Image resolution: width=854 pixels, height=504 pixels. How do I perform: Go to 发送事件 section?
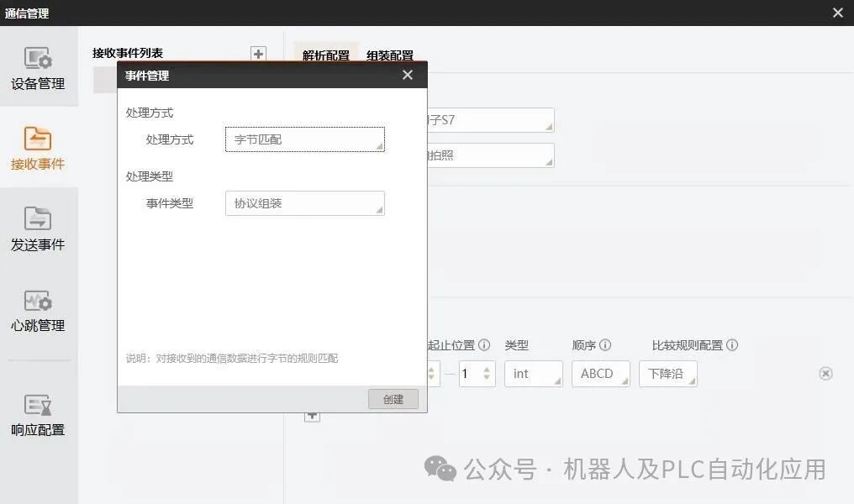pyautogui.click(x=38, y=228)
